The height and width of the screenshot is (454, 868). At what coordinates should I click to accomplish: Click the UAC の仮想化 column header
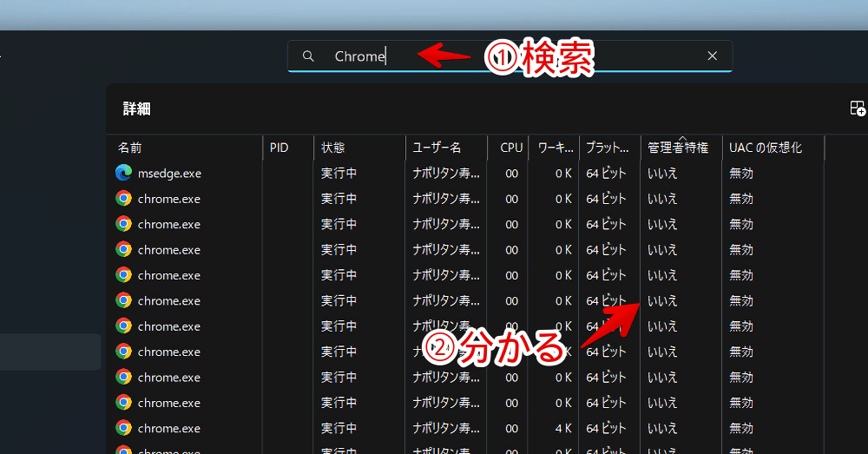coord(765,148)
